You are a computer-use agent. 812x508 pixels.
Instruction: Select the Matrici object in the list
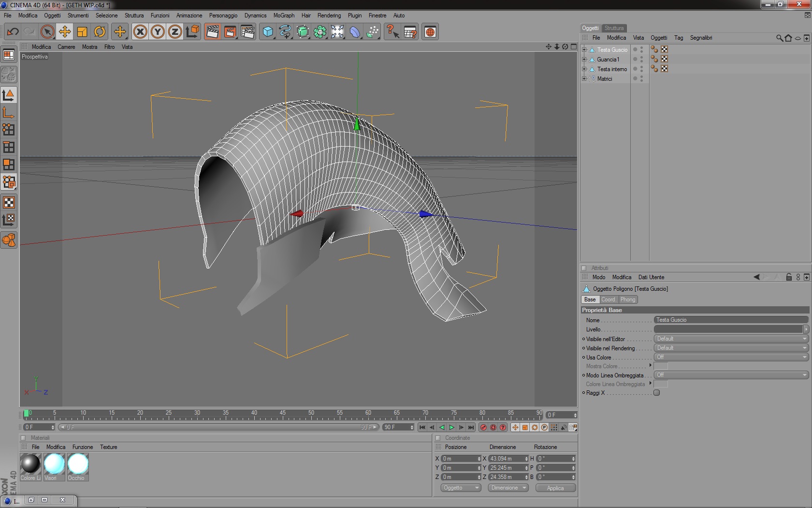pyautogui.click(x=604, y=79)
